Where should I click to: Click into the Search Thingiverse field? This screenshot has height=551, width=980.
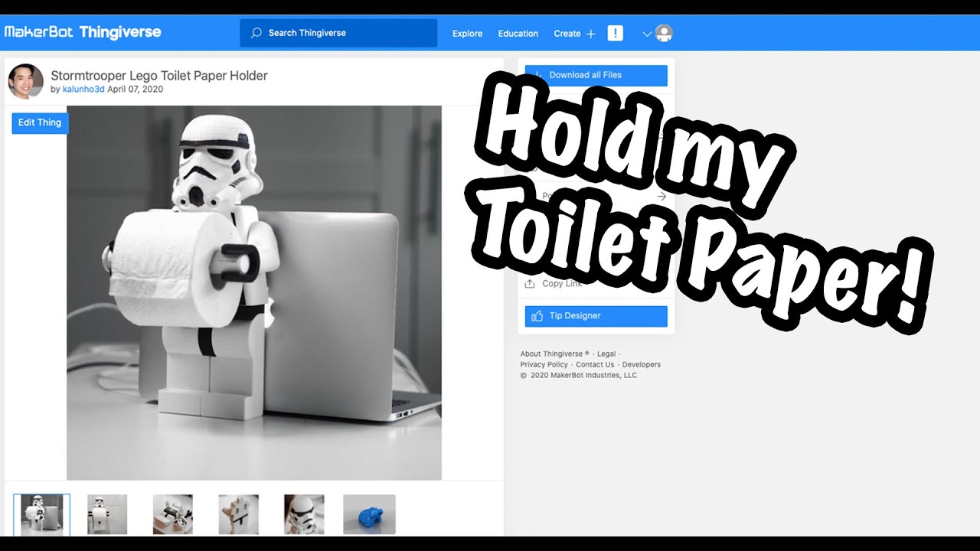pos(338,33)
